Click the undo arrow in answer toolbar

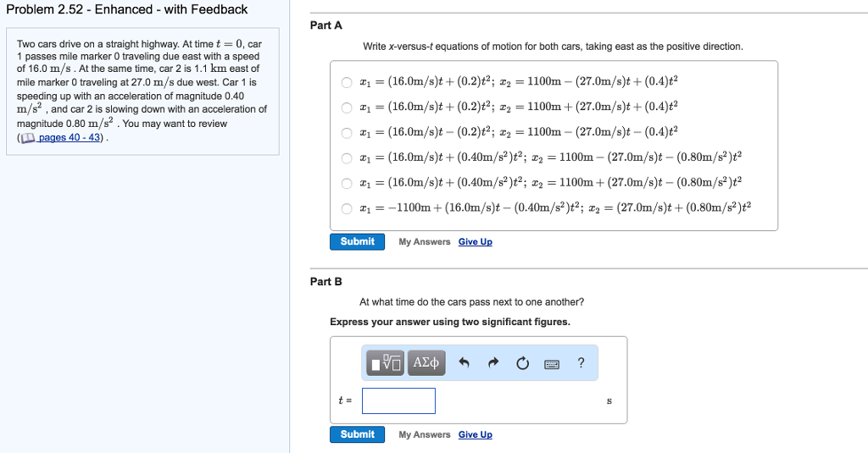coord(464,363)
